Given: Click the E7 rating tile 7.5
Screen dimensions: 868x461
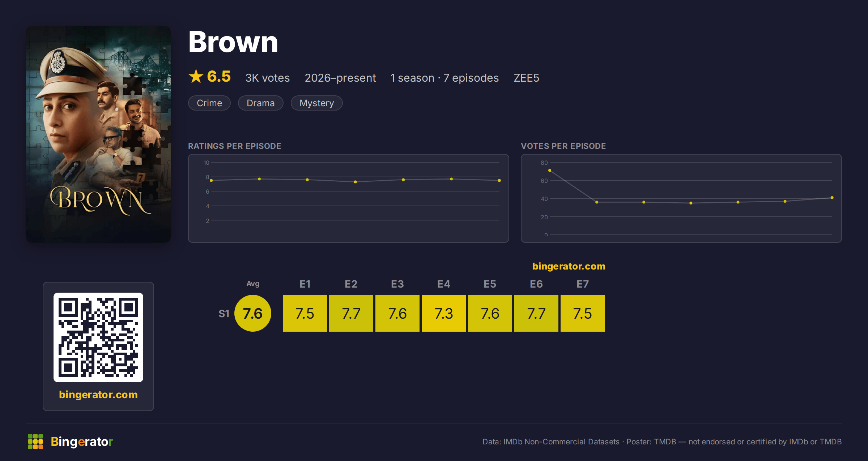Looking at the screenshot, I should tap(583, 313).
